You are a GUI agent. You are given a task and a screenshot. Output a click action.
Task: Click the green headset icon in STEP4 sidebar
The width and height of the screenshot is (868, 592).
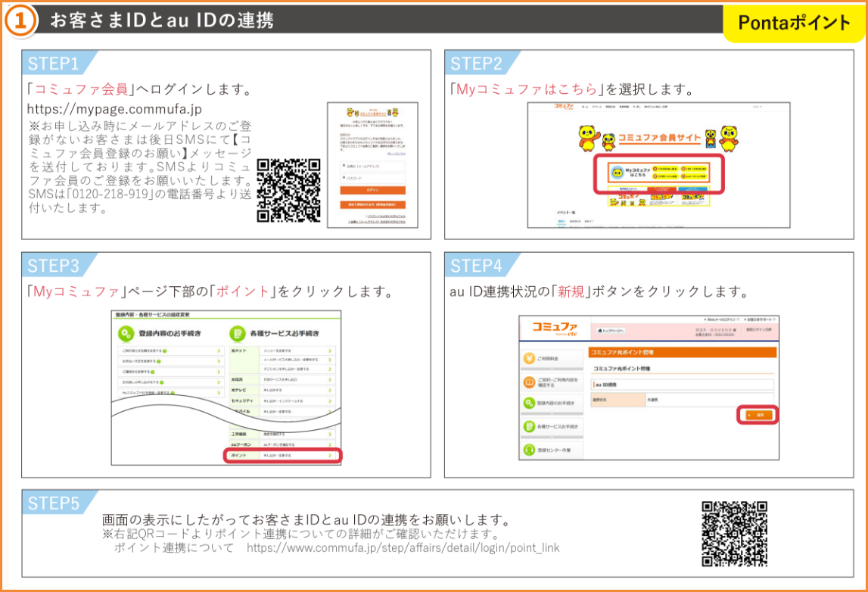pyautogui.click(x=529, y=450)
